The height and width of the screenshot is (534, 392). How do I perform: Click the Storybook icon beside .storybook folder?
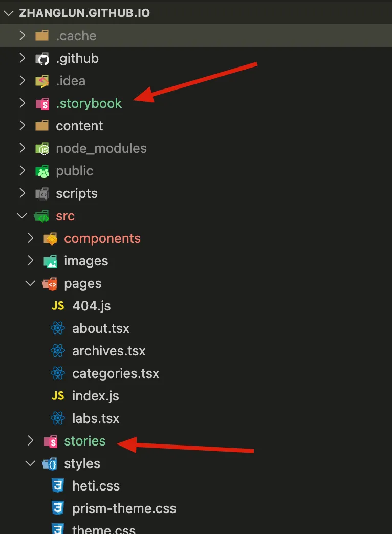42,104
